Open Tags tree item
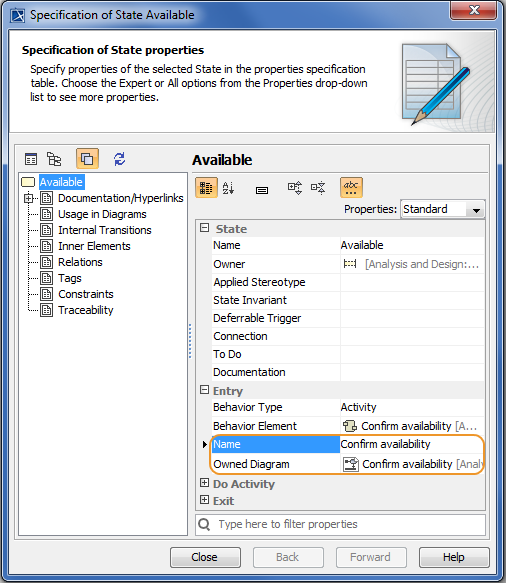Image resolution: width=506 pixels, height=583 pixels. [70, 278]
